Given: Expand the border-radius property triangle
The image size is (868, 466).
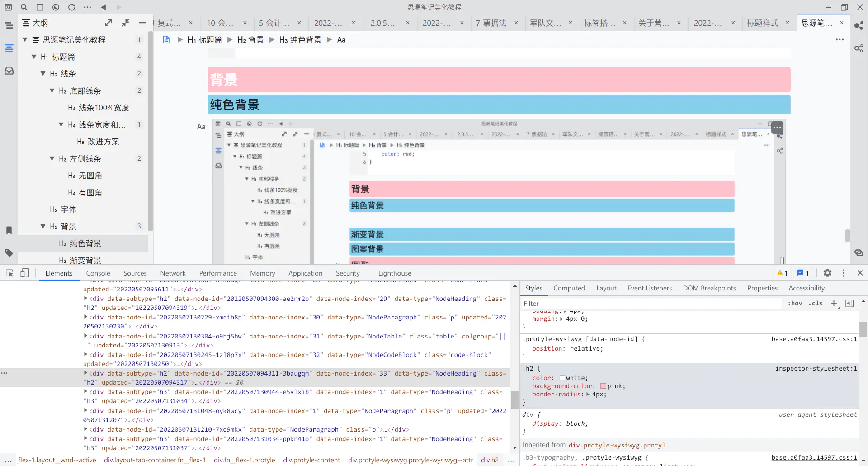Looking at the screenshot, I should coord(588,395).
